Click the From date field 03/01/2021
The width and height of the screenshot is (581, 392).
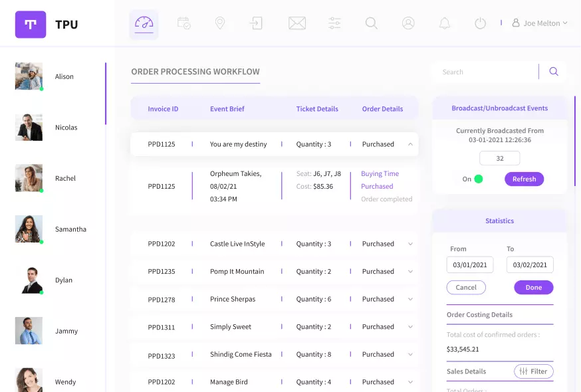[x=470, y=264]
